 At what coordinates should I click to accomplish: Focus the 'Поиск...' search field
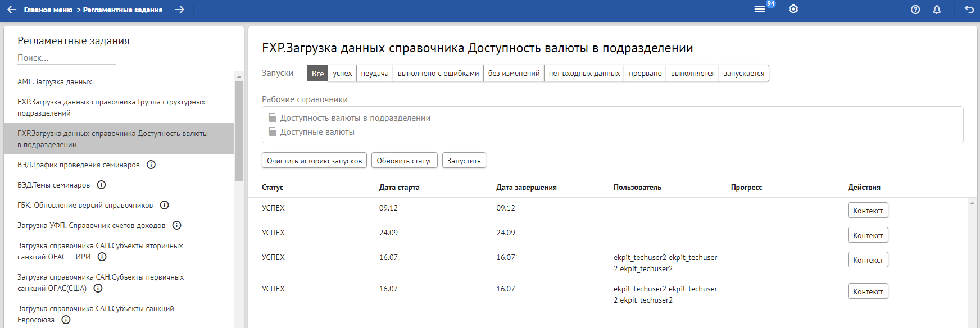(66, 58)
